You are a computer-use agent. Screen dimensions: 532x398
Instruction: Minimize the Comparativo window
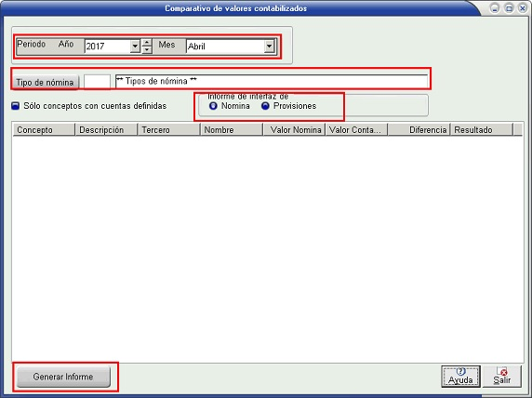tap(495, 8)
